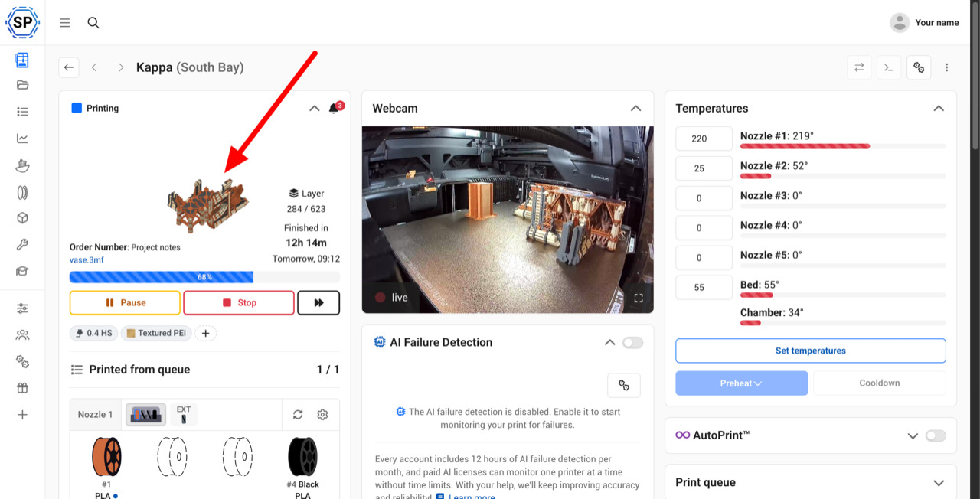
Task: Enable the AI Failure Detection toggle
Action: click(632, 343)
